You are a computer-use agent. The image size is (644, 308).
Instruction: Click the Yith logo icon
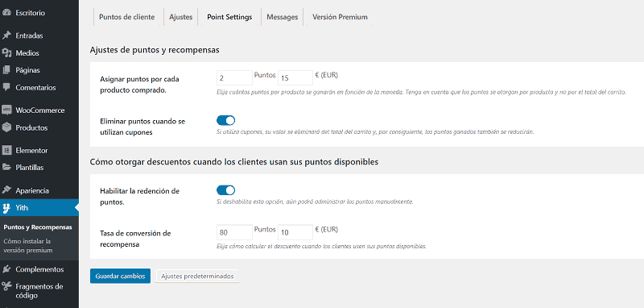6,208
